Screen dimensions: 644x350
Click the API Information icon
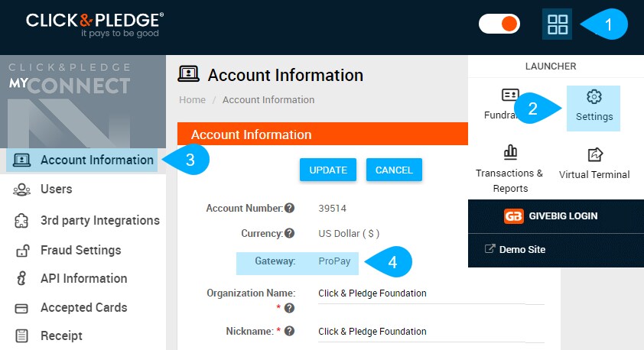click(21, 278)
